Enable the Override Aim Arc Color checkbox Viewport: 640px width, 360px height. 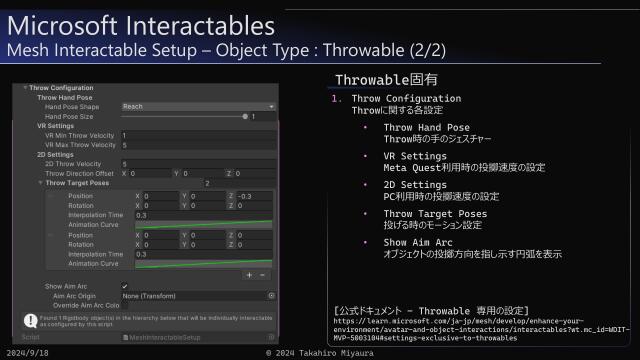[124, 305]
